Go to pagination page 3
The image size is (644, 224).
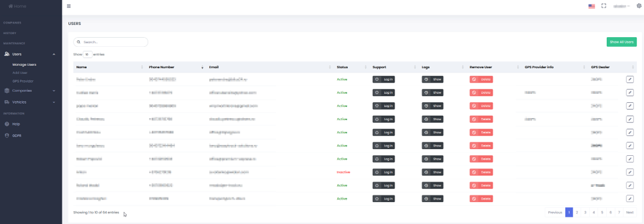(x=585, y=212)
